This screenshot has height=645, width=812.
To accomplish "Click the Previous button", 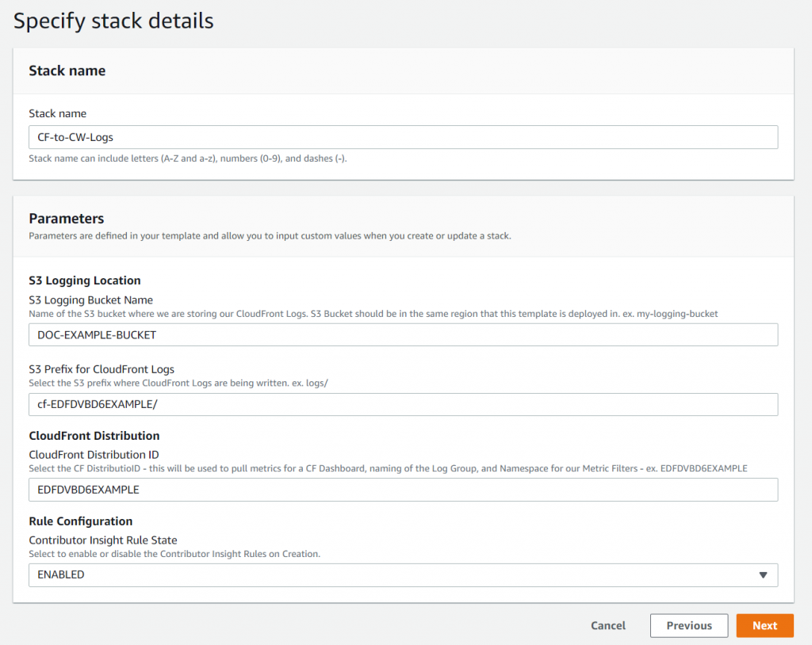I will pos(688,625).
